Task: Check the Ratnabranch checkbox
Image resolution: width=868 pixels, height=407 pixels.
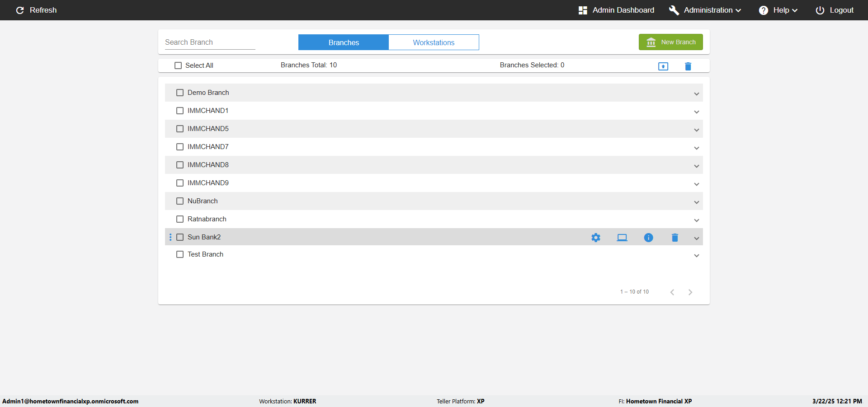Action: pyautogui.click(x=180, y=219)
